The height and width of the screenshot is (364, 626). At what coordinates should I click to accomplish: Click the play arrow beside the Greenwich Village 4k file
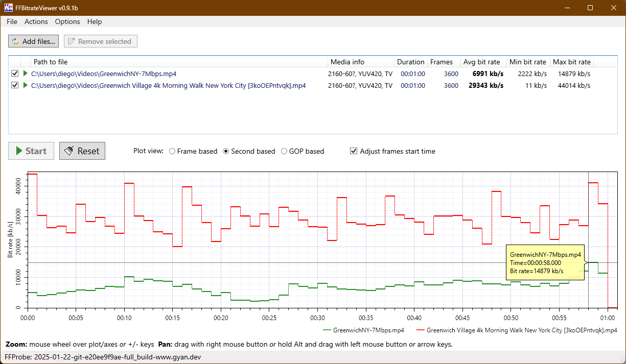point(26,85)
